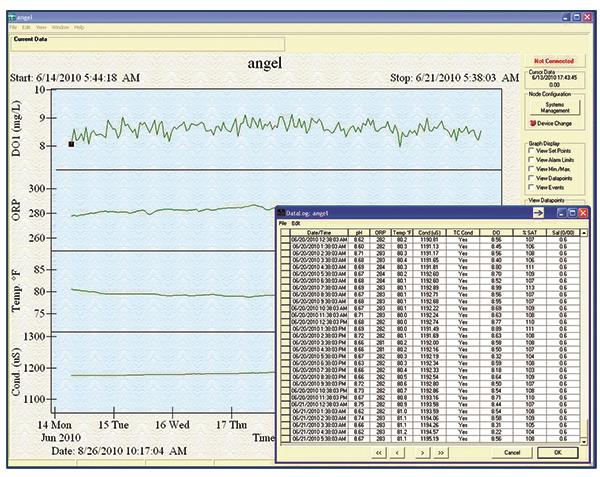The image size is (600, 477).
Task: Toggle View Events checkbox
Action: pos(531,186)
